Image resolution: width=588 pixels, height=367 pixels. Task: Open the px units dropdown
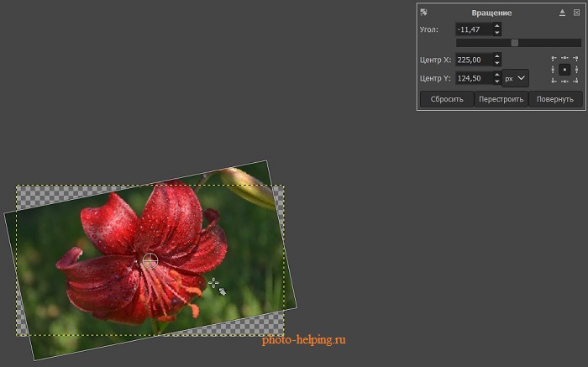[x=515, y=78]
